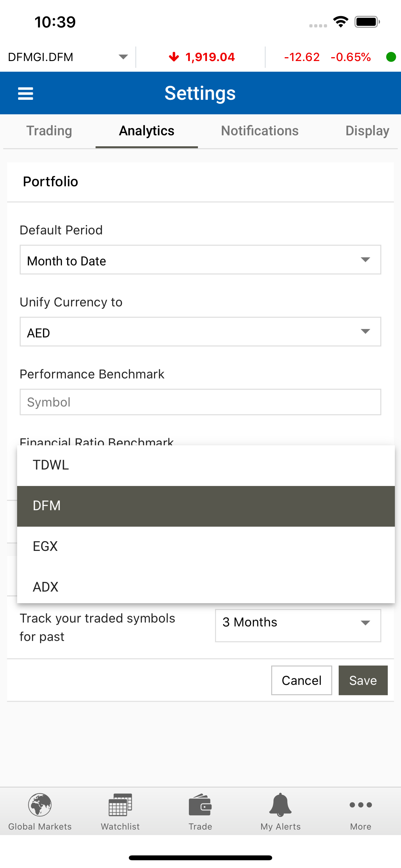Focus the Performance Benchmark Symbol field

[200, 402]
